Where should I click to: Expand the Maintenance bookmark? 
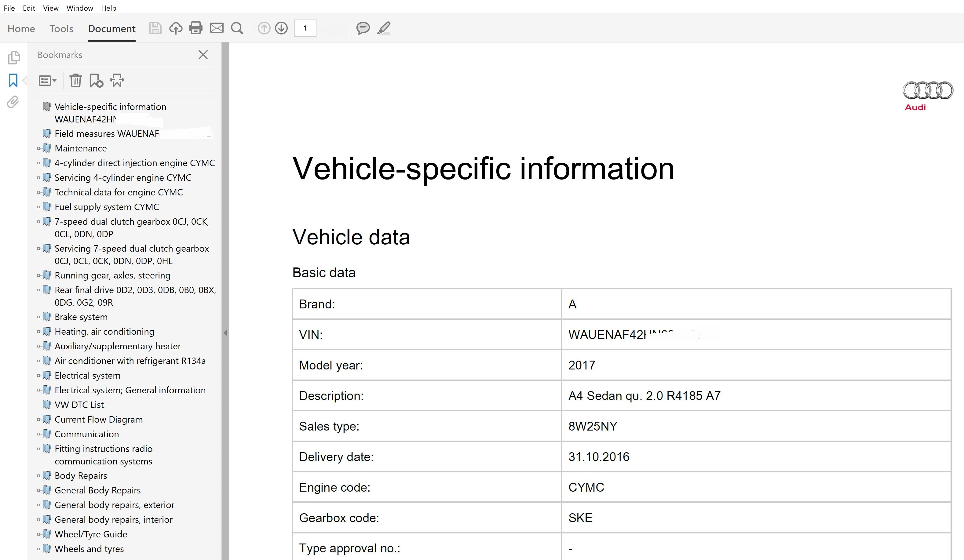pos(38,148)
